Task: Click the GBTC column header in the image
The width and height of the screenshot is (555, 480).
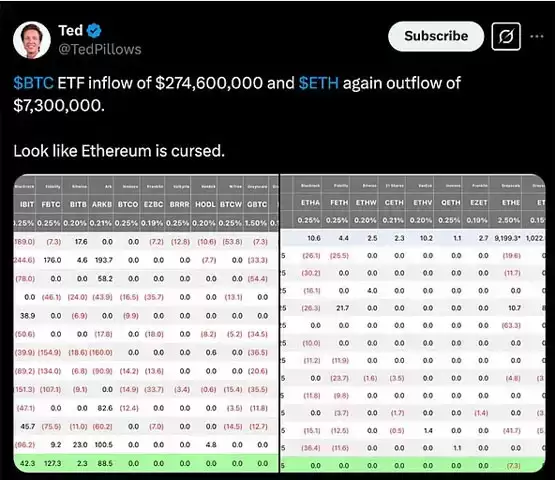Action: point(257,205)
